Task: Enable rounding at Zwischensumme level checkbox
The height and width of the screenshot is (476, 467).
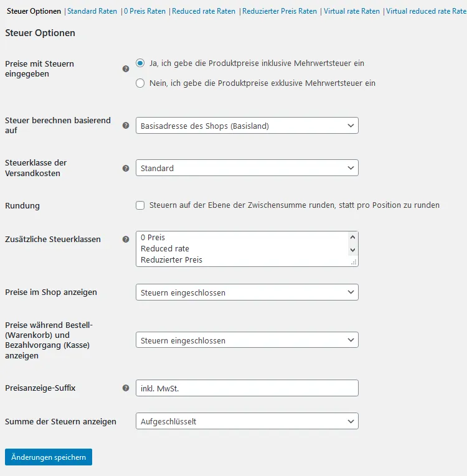Action: [140, 205]
